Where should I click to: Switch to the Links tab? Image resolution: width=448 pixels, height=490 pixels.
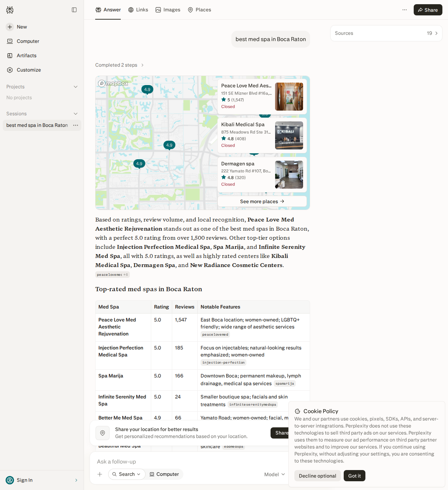coord(138,10)
